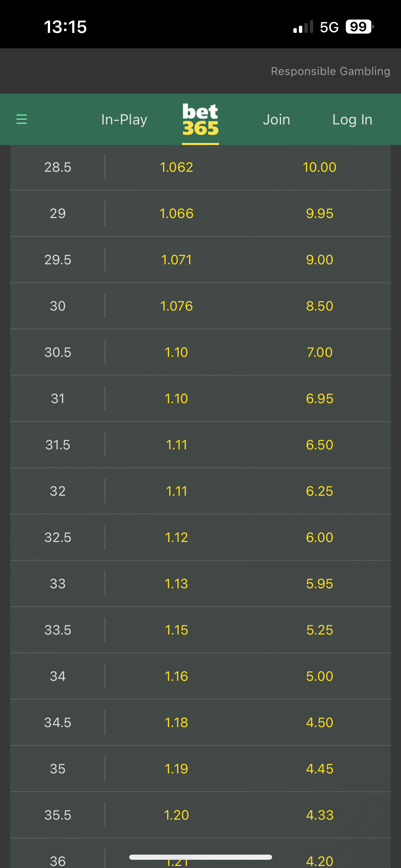Screen dimensions: 401x868
Task: Choose 4.33 odds for line 35.5
Action: (x=319, y=815)
